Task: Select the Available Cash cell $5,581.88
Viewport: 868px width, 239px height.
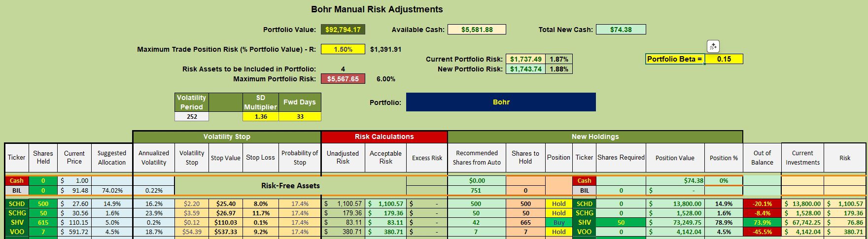Action: [x=477, y=30]
